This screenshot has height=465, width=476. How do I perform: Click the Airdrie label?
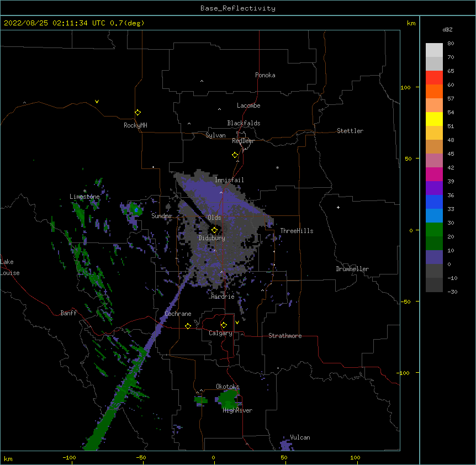point(223,297)
